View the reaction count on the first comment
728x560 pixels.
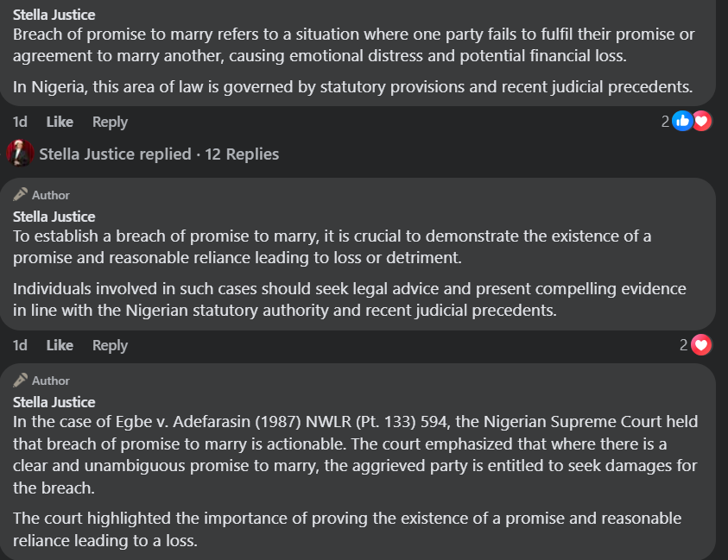[x=665, y=122]
